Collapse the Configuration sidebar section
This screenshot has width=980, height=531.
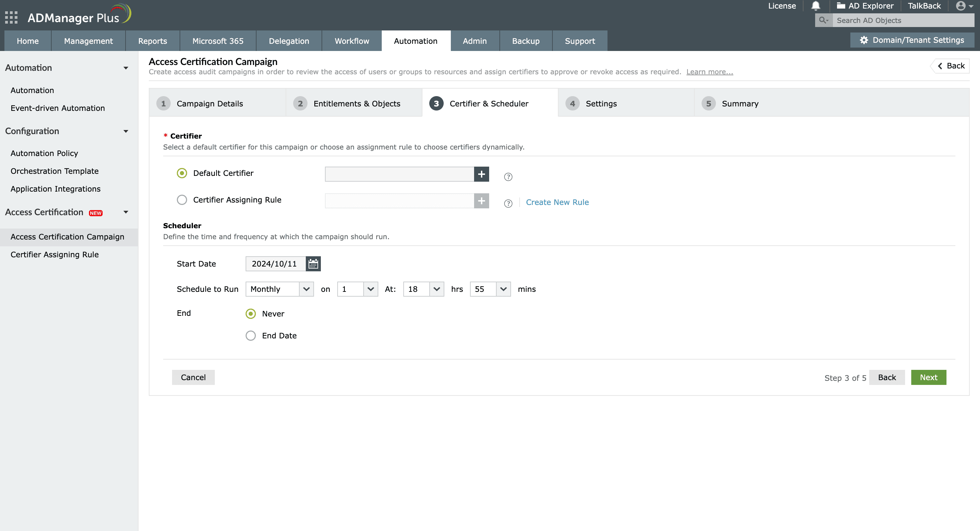click(x=126, y=131)
